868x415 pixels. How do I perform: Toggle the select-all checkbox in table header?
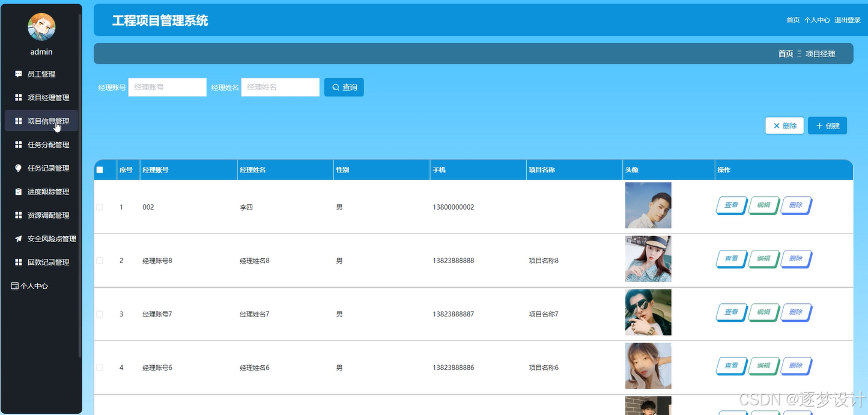[x=100, y=170]
